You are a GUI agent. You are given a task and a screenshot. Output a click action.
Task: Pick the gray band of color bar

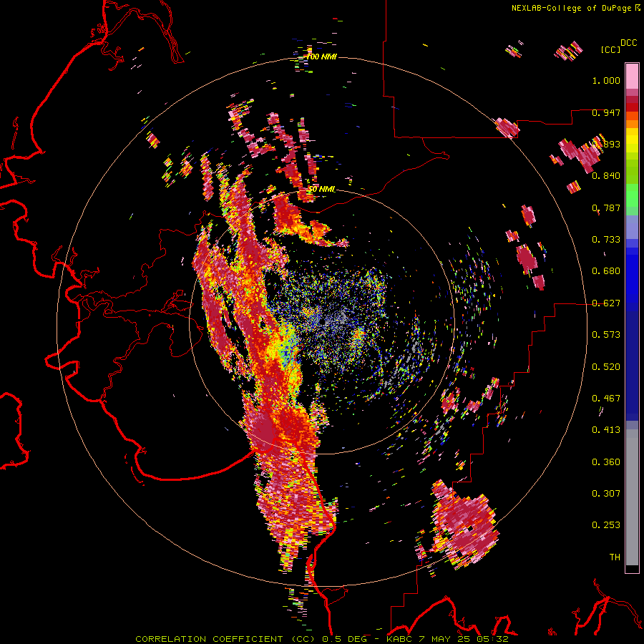pos(632,497)
